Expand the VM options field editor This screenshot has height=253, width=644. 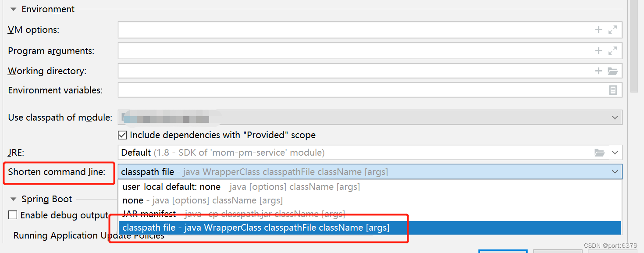pos(612,29)
